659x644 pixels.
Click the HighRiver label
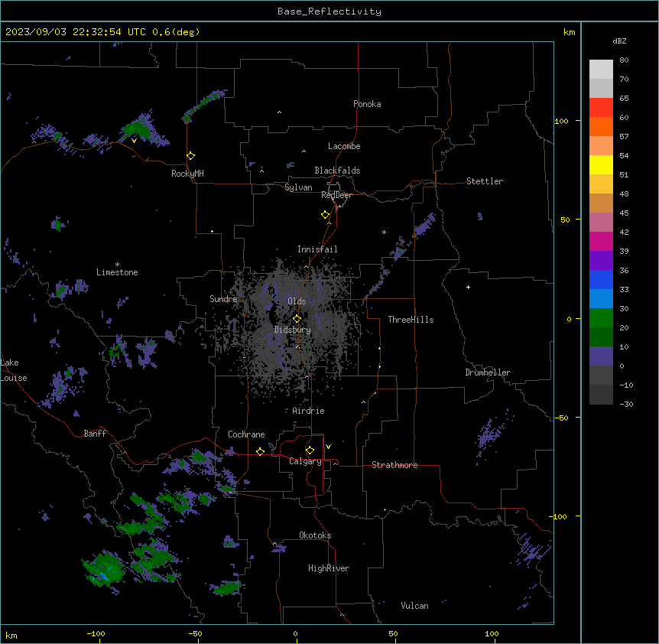click(x=329, y=568)
